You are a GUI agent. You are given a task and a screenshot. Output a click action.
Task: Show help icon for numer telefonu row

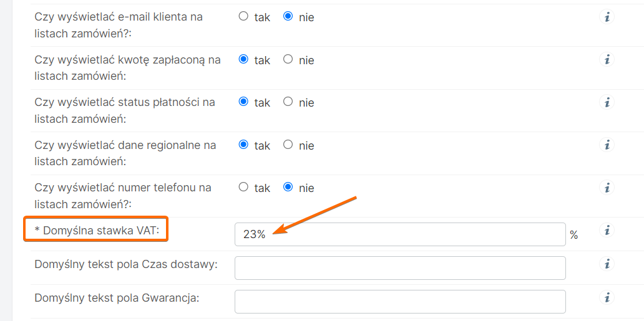click(607, 187)
